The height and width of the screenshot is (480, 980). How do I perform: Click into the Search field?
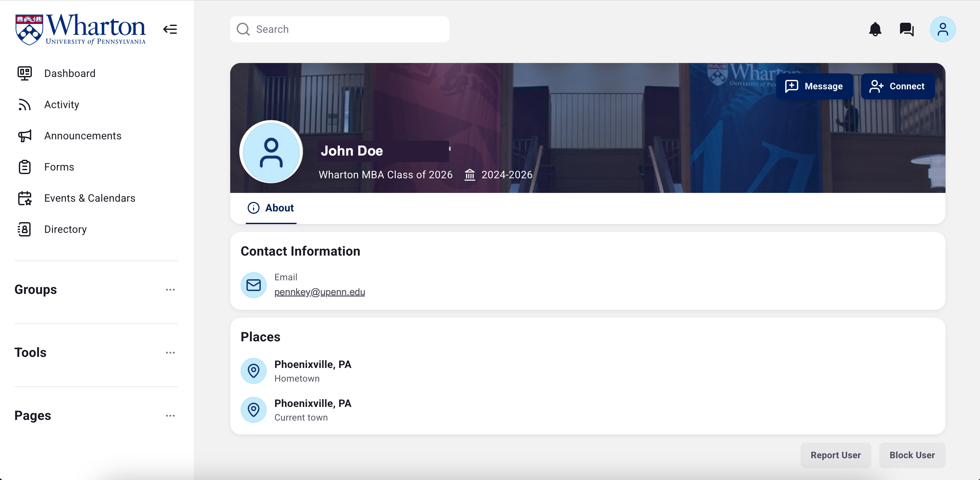pos(346,29)
